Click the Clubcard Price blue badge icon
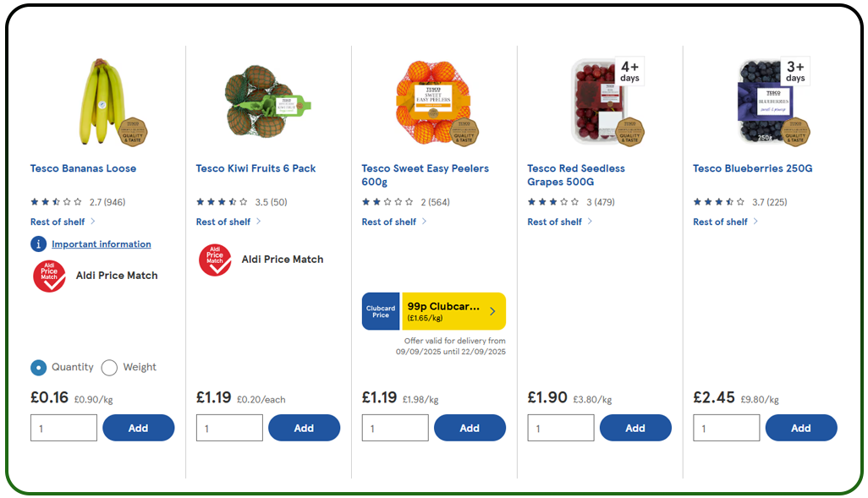 coord(381,311)
